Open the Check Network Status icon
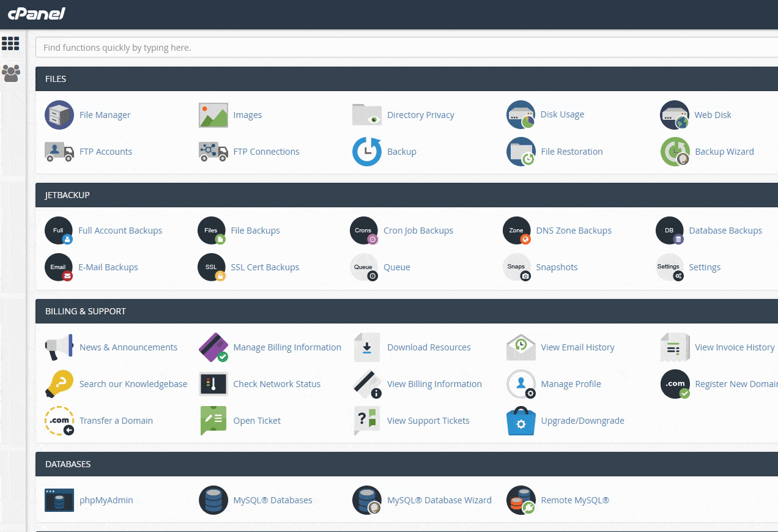Screen dimensions: 778x532 pos(213,384)
